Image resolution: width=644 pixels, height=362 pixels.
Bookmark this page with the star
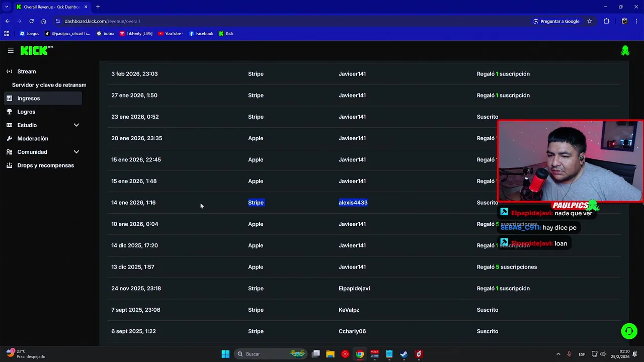[x=590, y=21]
